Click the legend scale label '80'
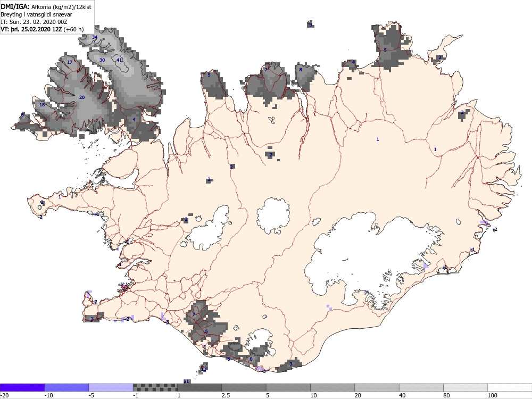The width and height of the screenshot is (532, 399). pyautogui.click(x=447, y=395)
